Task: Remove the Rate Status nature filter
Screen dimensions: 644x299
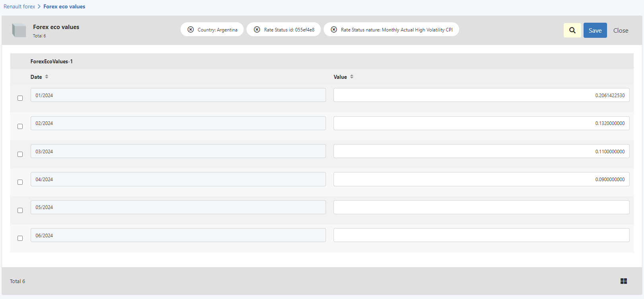Action: coord(334,29)
